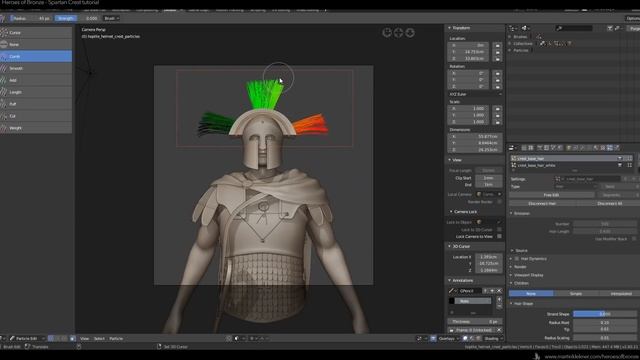
Task: Toggle the Use Modifier Stack checkbox
Action: (x=634, y=239)
